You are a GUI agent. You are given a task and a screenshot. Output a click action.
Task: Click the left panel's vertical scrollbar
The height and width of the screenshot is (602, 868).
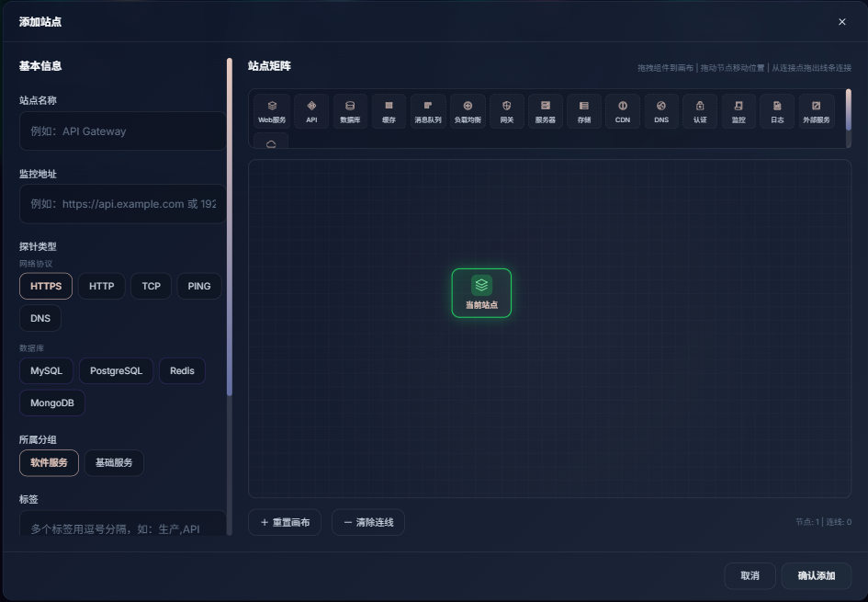230,230
